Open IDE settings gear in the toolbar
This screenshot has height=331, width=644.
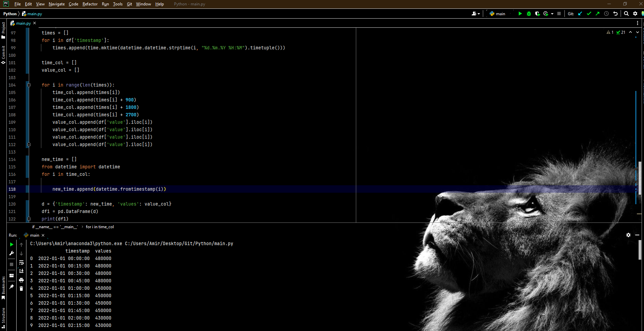click(635, 14)
